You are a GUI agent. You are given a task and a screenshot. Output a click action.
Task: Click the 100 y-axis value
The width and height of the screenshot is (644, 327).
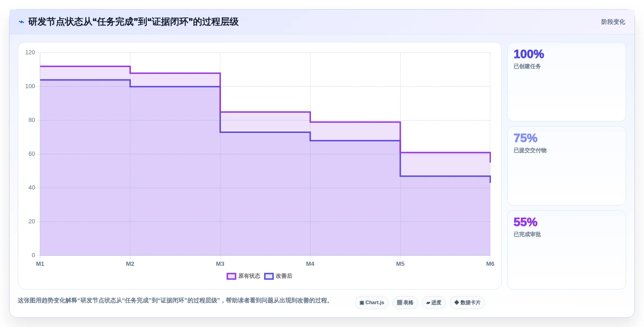click(x=30, y=86)
